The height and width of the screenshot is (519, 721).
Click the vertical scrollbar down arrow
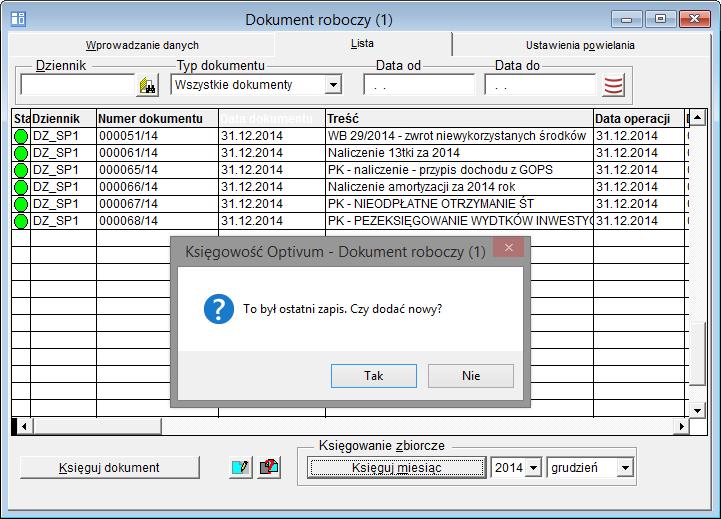tap(698, 410)
